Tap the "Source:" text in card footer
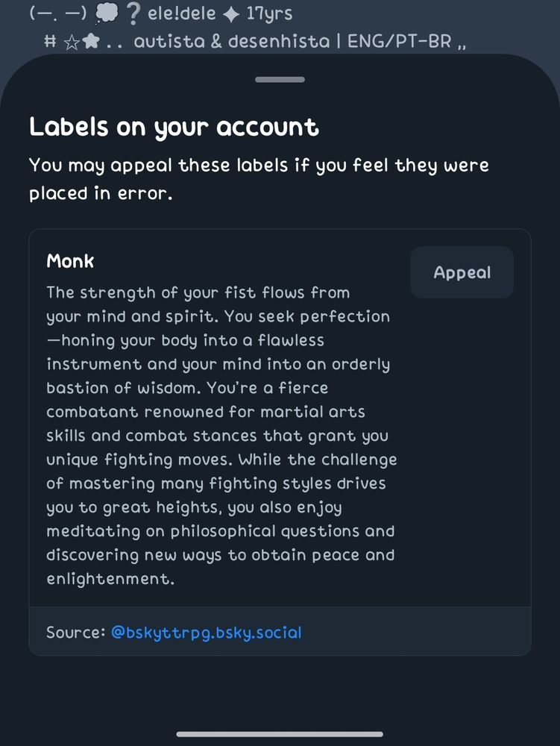The image size is (560, 746). tap(75, 633)
